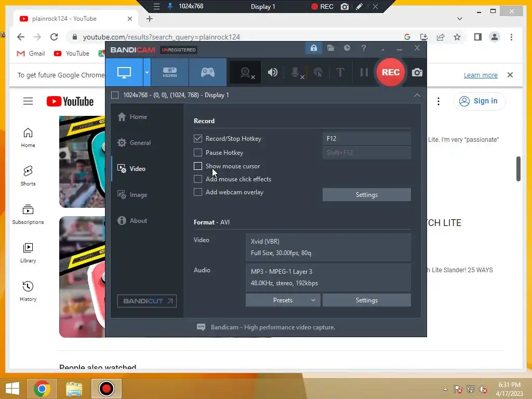Toggle webcam overlay icon in Bandicam toolbar
The image size is (532, 399).
(246, 72)
